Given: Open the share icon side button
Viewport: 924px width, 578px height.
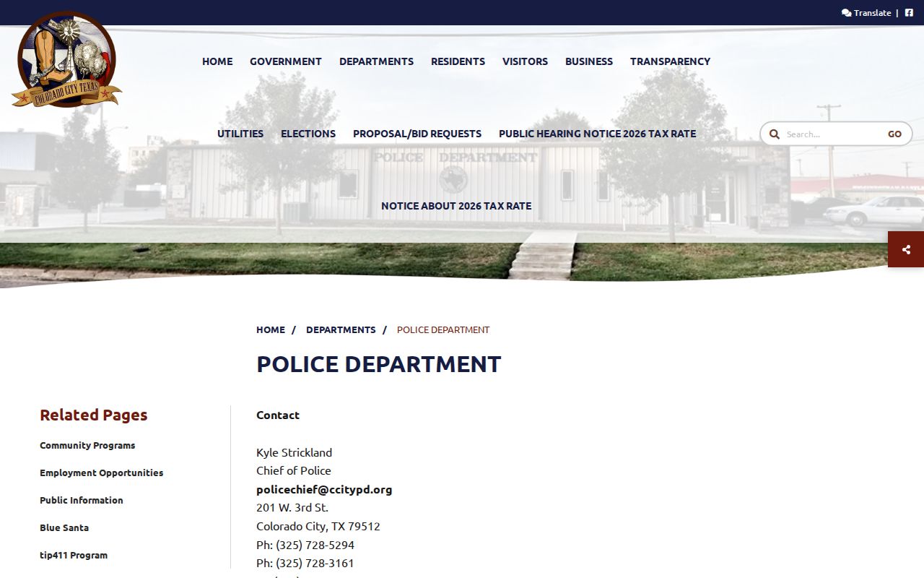Looking at the screenshot, I should pyautogui.click(x=906, y=249).
